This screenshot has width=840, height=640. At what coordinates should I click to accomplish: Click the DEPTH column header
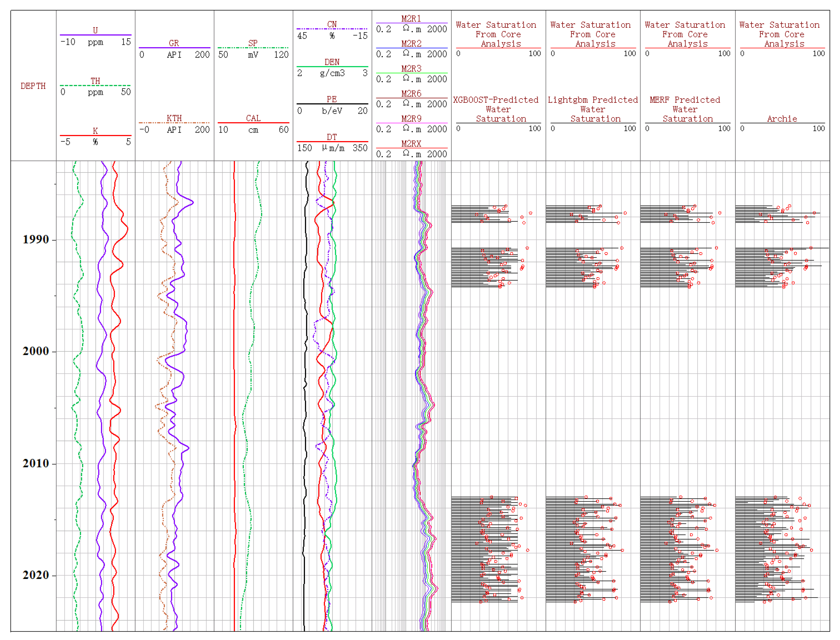click(x=33, y=86)
